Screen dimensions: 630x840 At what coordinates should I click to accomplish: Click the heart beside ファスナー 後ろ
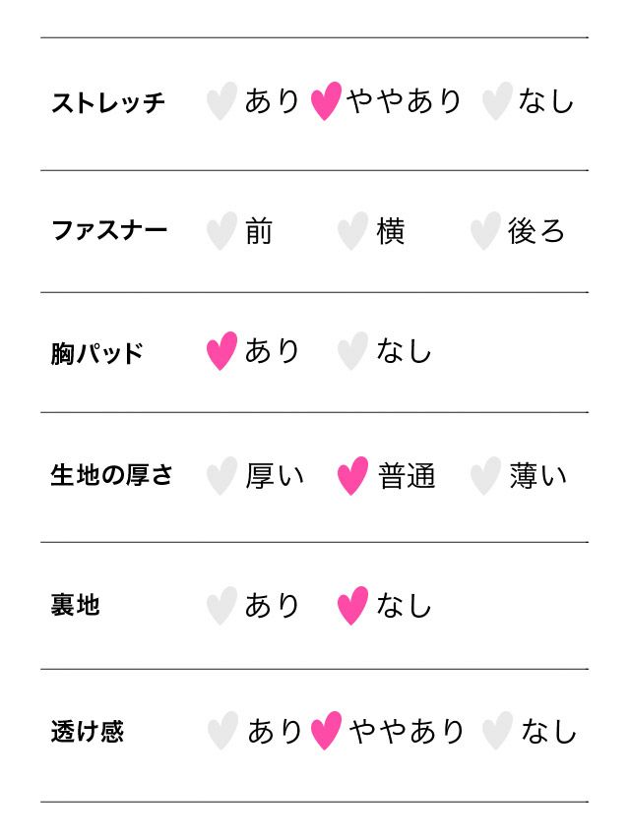coord(484,231)
